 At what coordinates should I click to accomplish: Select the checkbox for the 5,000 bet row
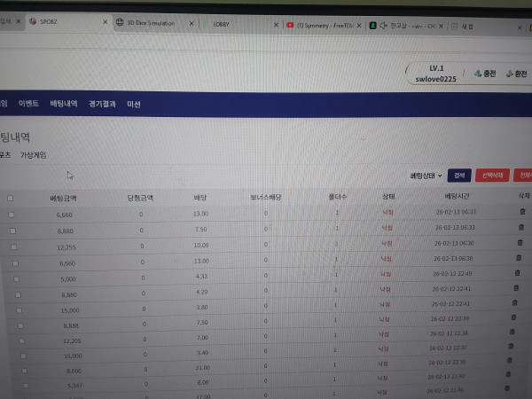pos(17,278)
